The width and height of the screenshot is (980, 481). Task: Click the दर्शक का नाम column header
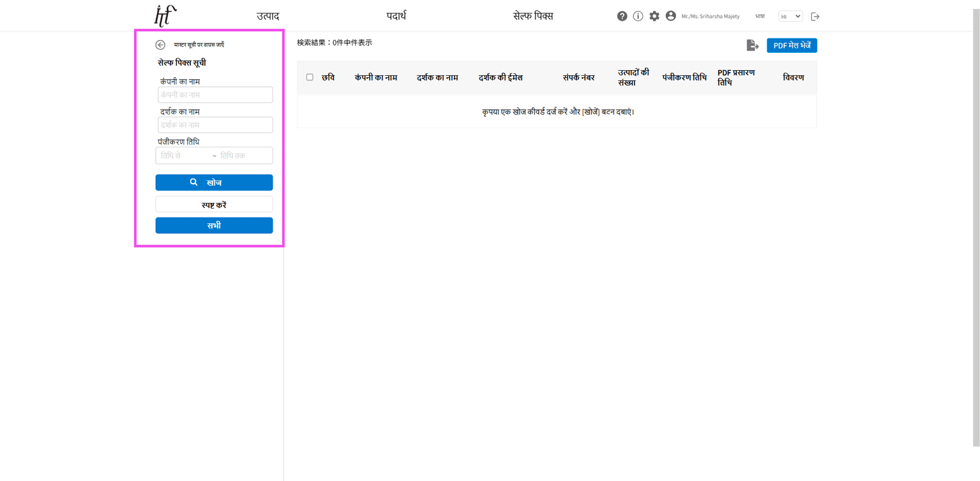tap(437, 77)
